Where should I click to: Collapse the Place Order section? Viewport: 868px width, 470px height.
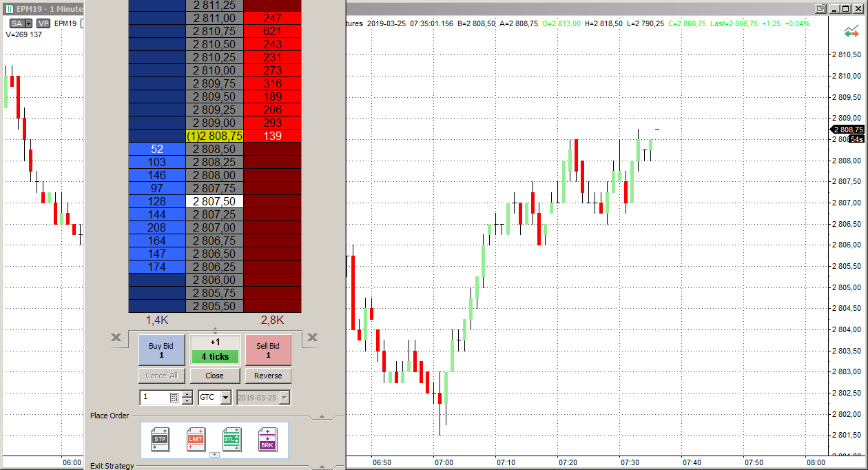pyautogui.click(x=321, y=416)
